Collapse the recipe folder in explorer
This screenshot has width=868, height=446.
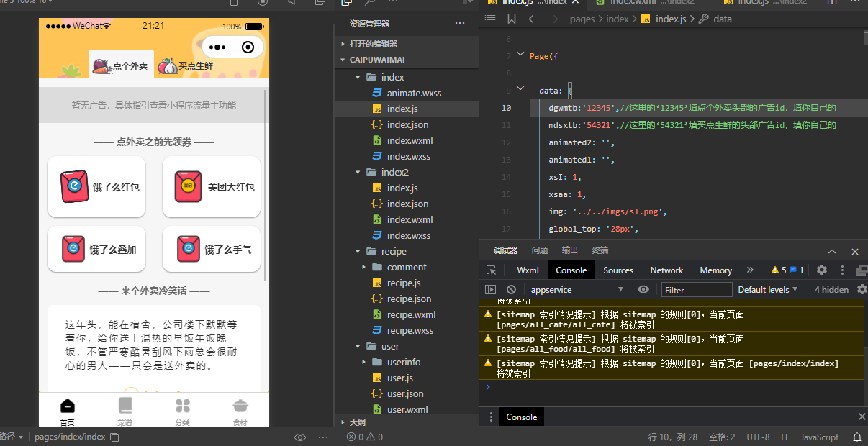click(358, 251)
